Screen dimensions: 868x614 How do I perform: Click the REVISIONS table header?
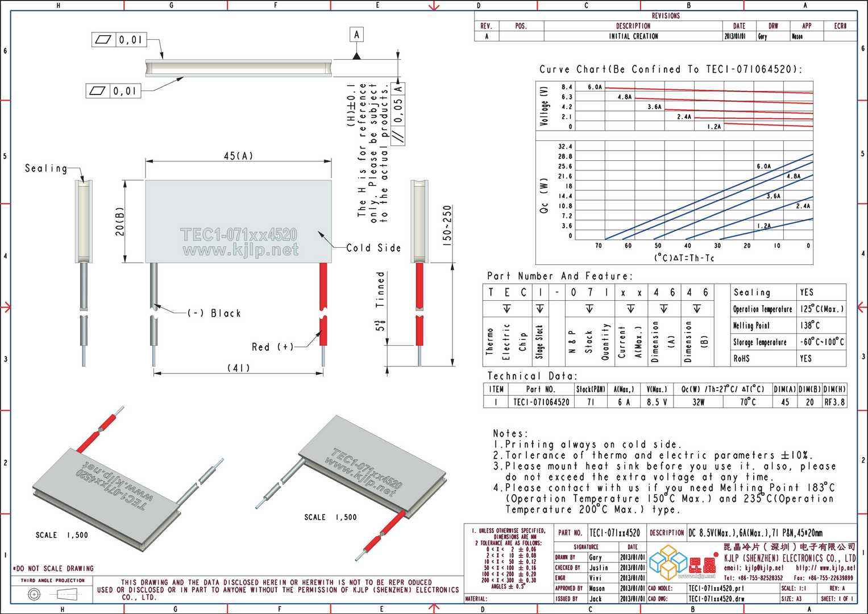(x=666, y=16)
